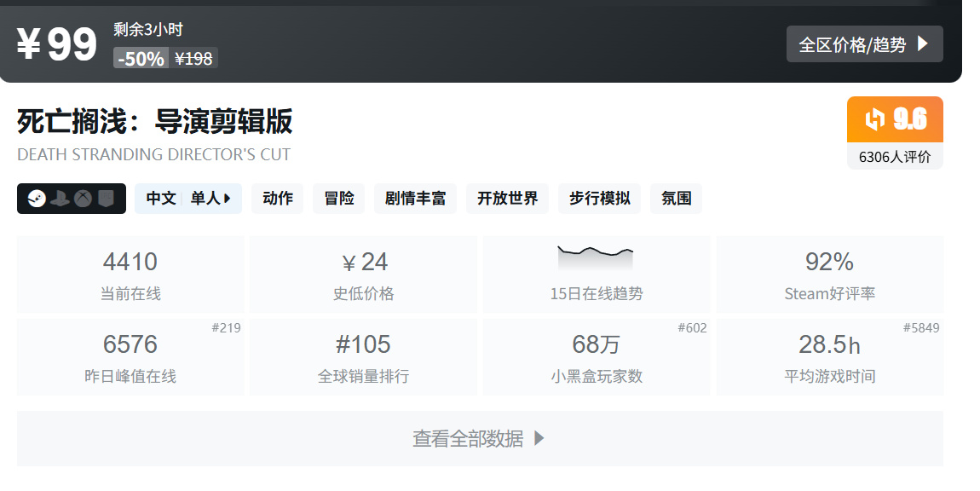This screenshot has width=980, height=491.
Task: Select the 开放世界 tag
Action: click(508, 199)
